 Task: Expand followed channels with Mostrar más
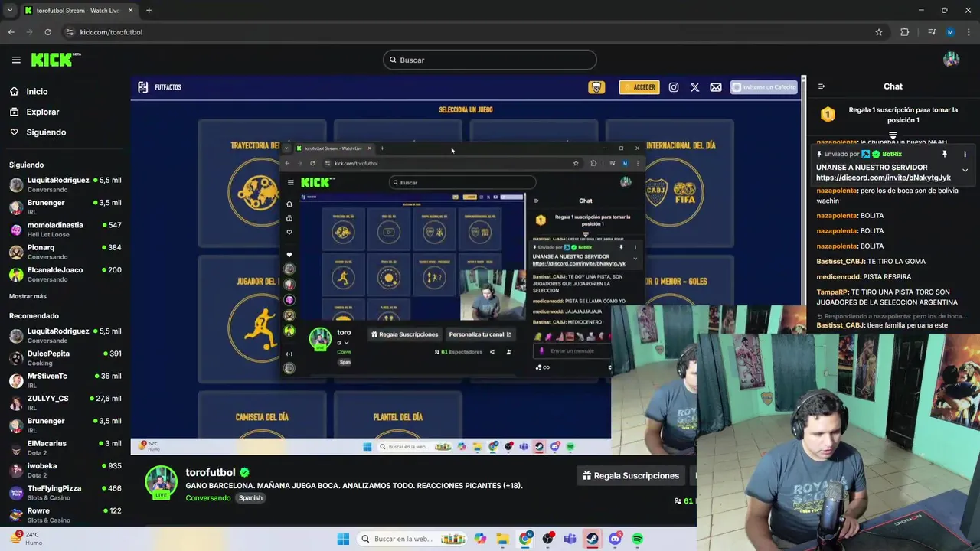click(28, 296)
